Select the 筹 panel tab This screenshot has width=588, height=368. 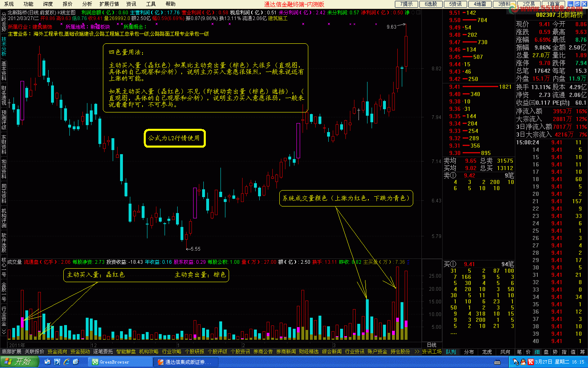pyautogui.click(x=582, y=352)
